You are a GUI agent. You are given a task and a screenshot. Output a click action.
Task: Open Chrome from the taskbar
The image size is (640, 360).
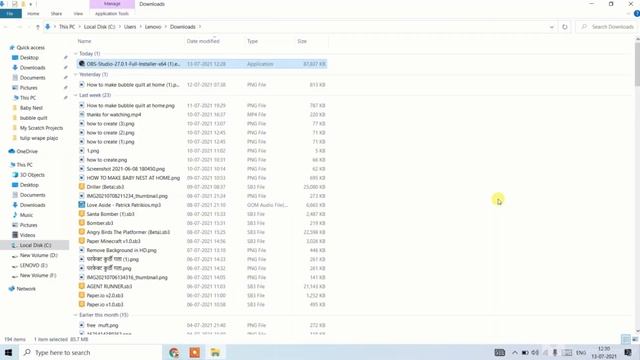[x=174, y=352]
